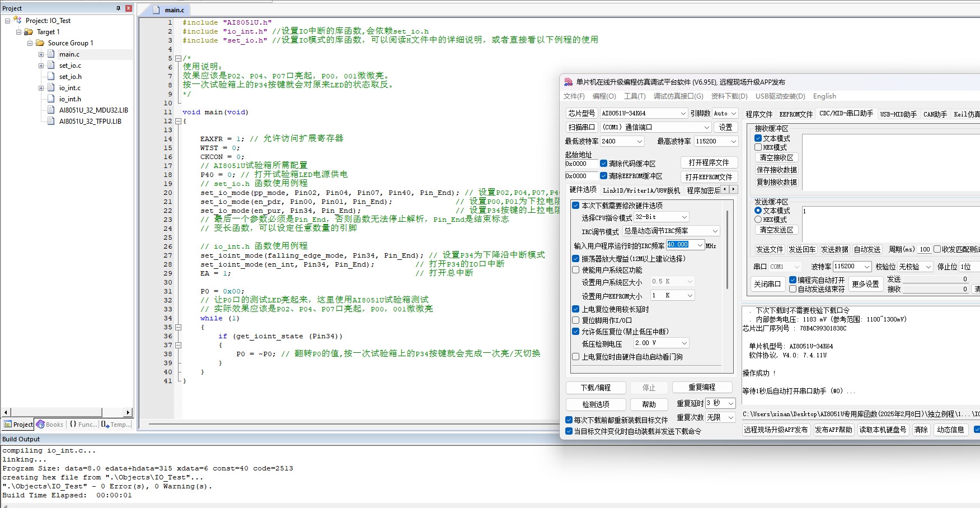Expand the main.c tree node
This screenshot has height=508, width=980.
(x=41, y=54)
